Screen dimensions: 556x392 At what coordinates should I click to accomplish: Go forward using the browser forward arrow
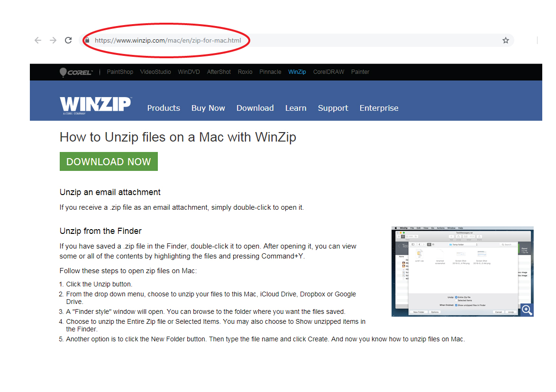click(x=53, y=40)
